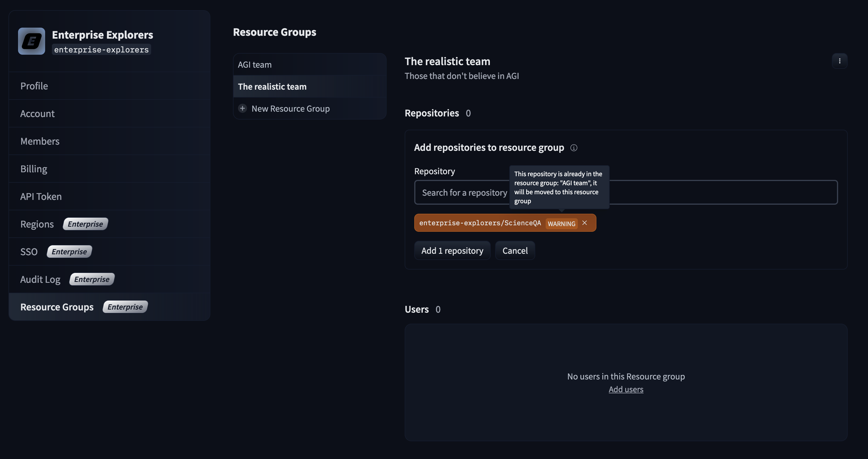Screen dimensions: 868x459
Task: View the Audit Log page
Action: coord(40,279)
